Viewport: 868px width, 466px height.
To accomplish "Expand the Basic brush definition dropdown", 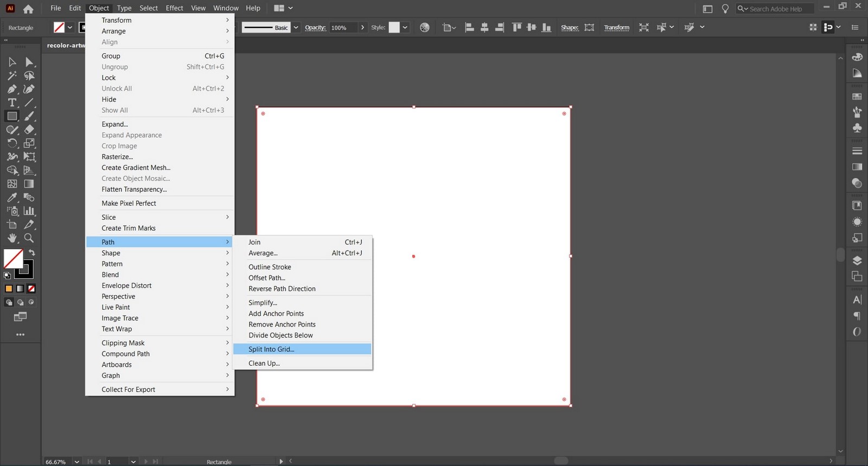I will click(x=296, y=28).
